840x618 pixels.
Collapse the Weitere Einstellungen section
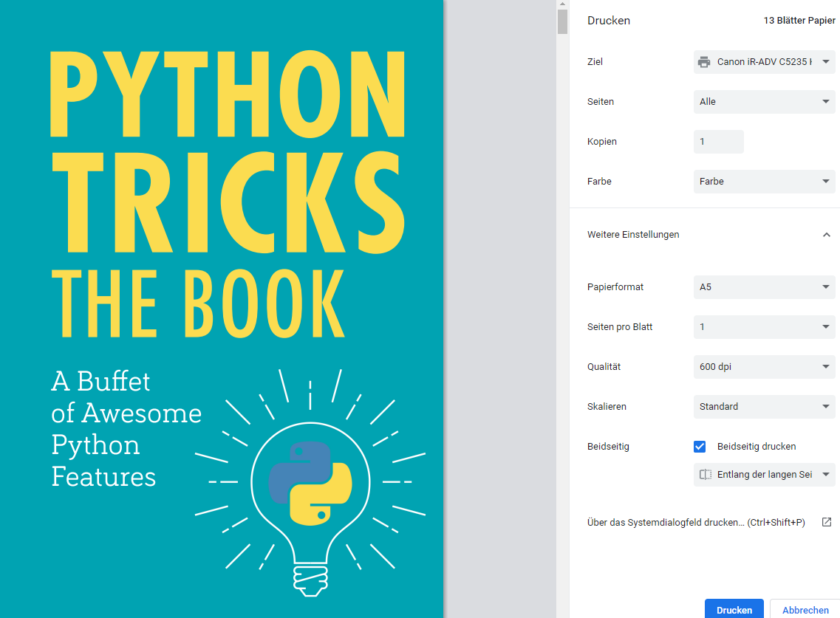[826, 235]
